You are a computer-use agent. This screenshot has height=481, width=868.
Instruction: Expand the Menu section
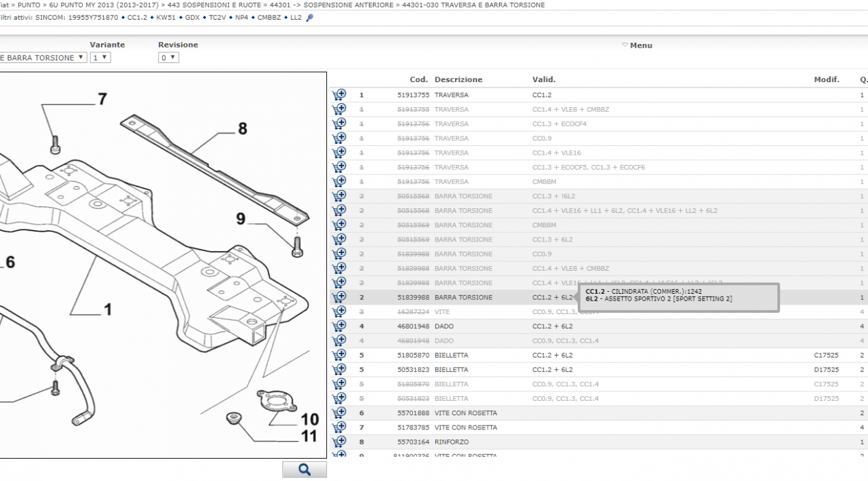pos(637,45)
